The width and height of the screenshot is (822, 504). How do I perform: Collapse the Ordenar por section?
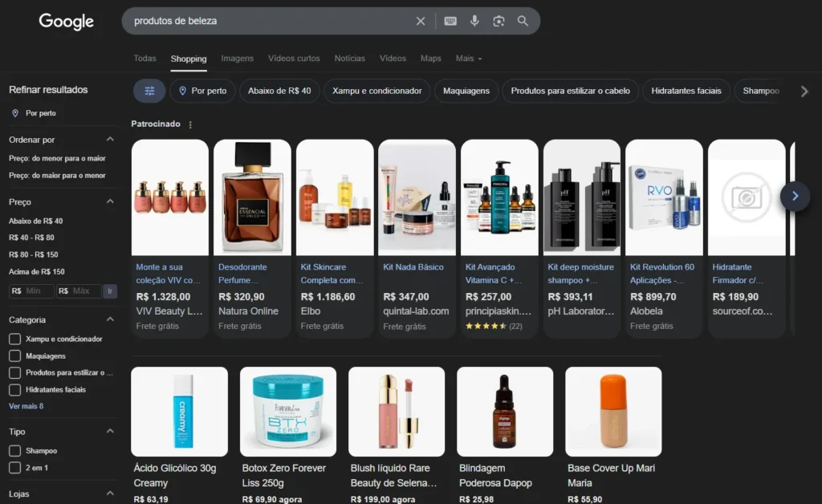110,140
